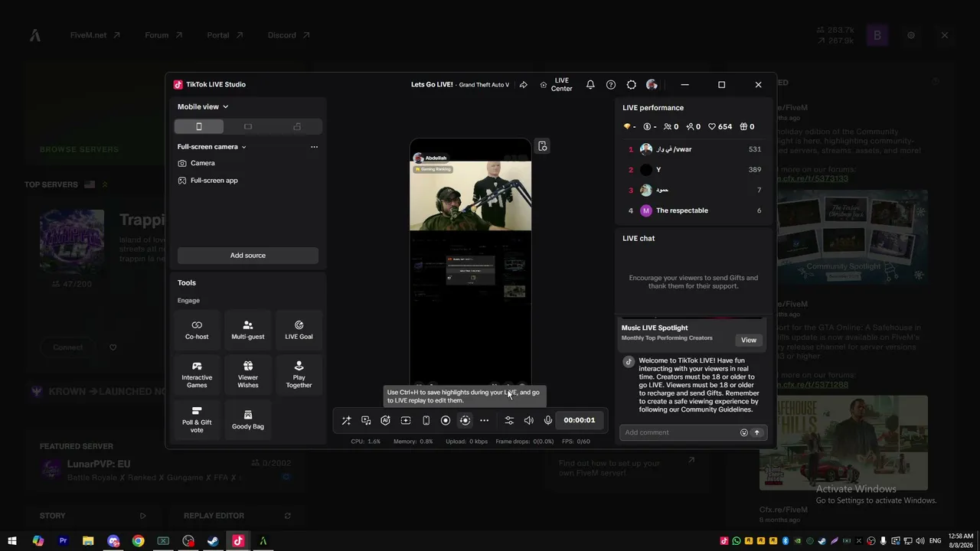Click the likes count showing 654
The height and width of the screenshot is (551, 980).
[720, 126]
